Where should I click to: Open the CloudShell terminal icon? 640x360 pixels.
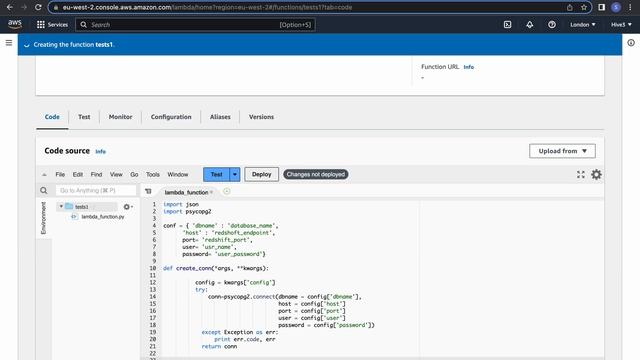[x=507, y=24]
